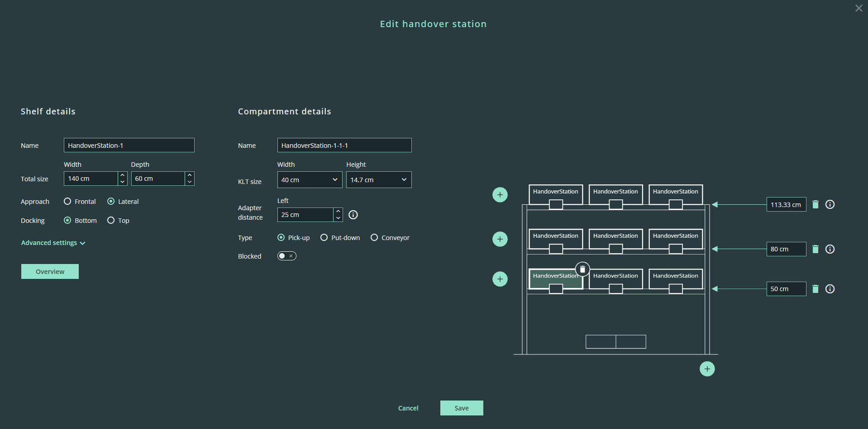Expand Advanced settings section
Viewport: 868px width, 429px height.
53,243
